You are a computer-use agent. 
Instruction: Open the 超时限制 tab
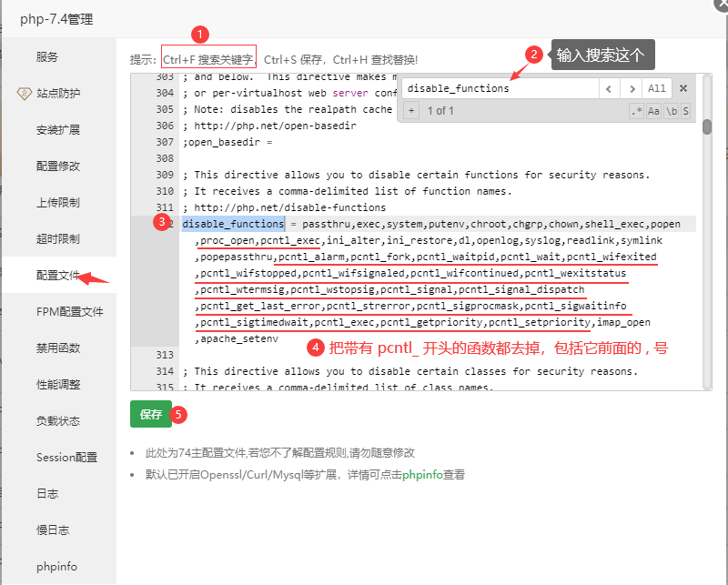point(58,238)
